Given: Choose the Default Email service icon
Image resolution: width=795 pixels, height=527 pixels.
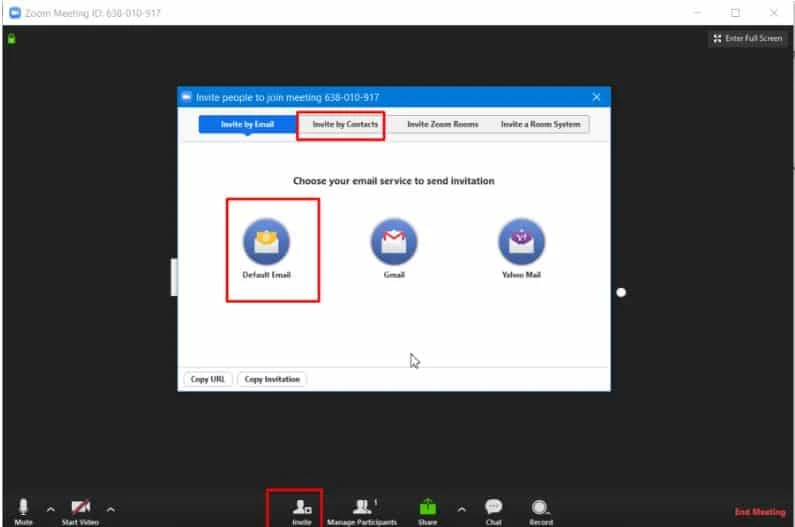Looking at the screenshot, I should click(266, 241).
